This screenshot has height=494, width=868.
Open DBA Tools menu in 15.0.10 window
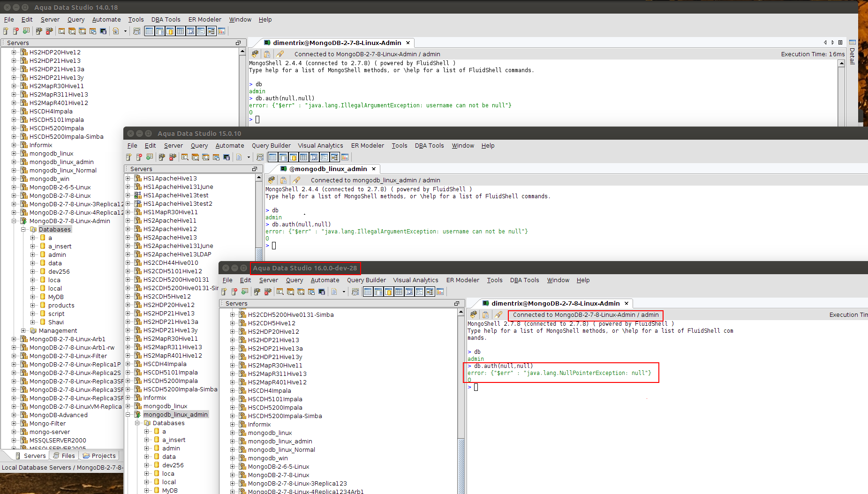(x=429, y=146)
